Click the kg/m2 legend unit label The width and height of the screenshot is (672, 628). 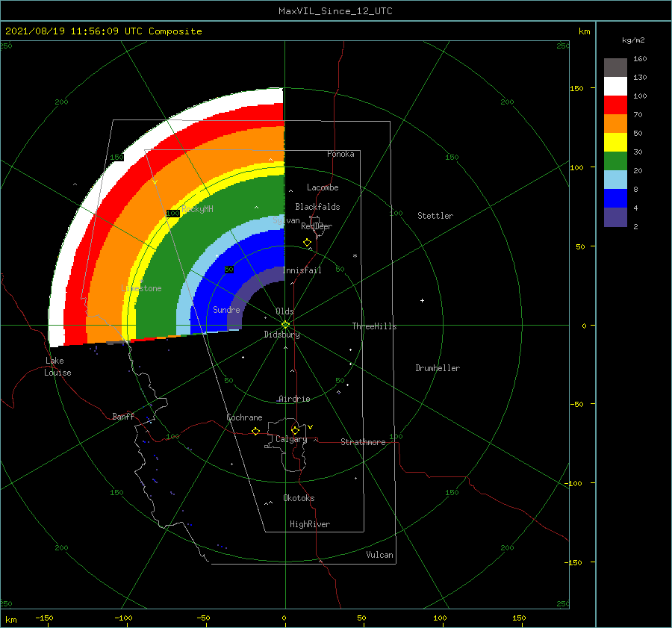(633, 40)
